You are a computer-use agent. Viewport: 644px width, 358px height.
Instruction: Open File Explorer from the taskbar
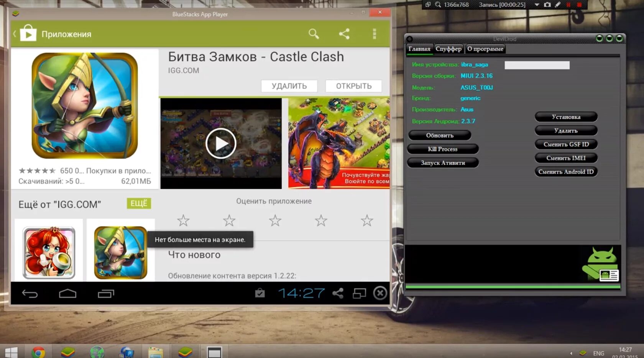pos(156,352)
